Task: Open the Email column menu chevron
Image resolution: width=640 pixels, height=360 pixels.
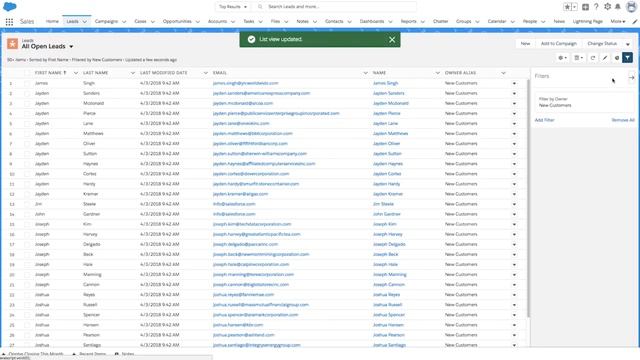Action: 365,73
